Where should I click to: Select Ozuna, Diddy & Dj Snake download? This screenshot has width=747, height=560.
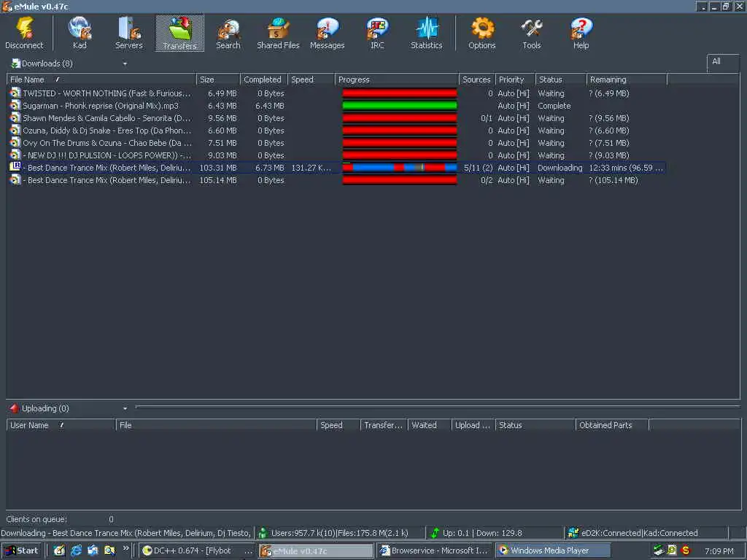coord(336,131)
